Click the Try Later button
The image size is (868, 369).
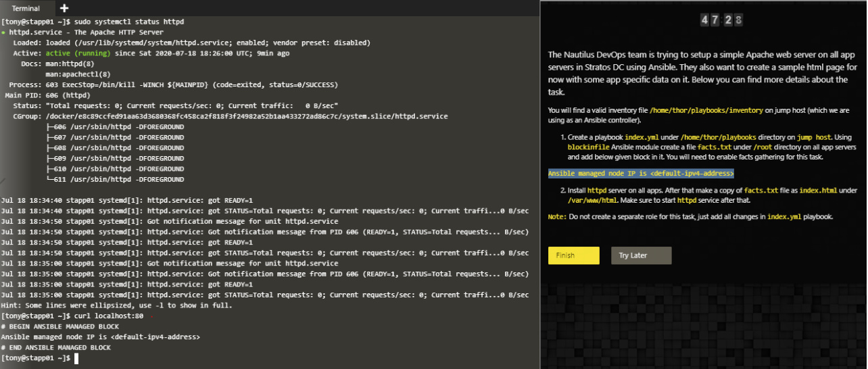click(x=641, y=255)
